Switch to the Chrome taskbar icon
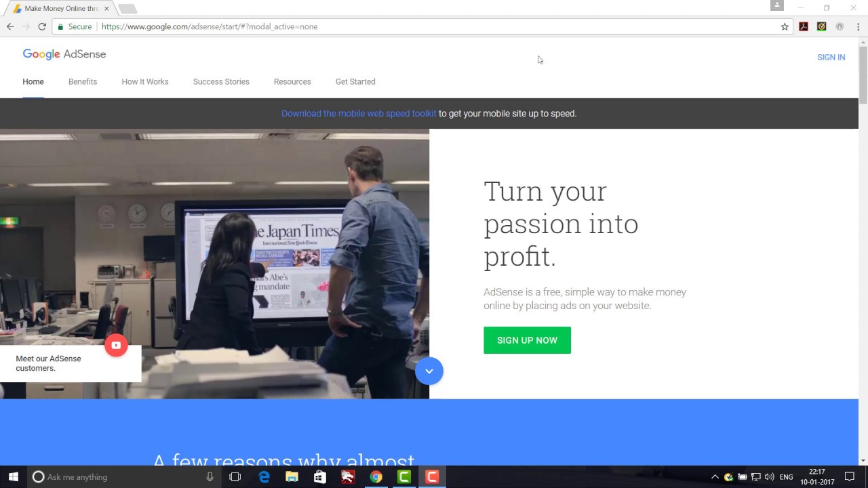This screenshot has width=868, height=488. pos(376,476)
